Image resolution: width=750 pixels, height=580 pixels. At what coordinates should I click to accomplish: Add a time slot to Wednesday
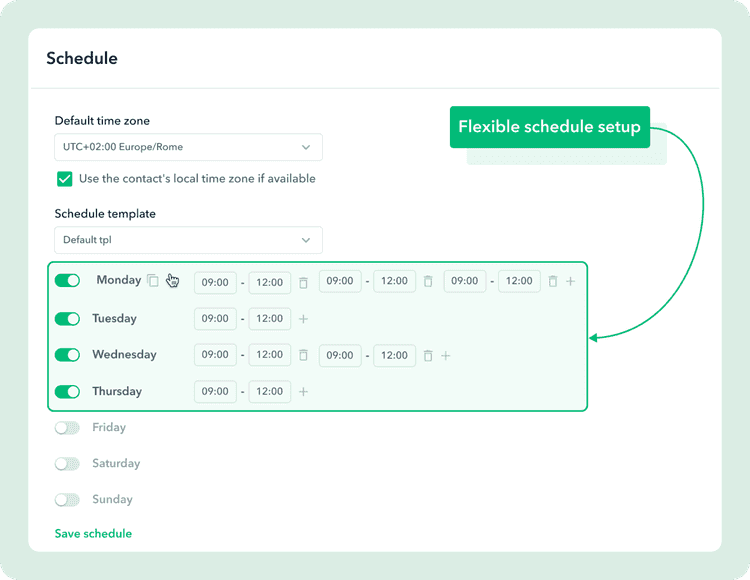pyautogui.click(x=445, y=356)
